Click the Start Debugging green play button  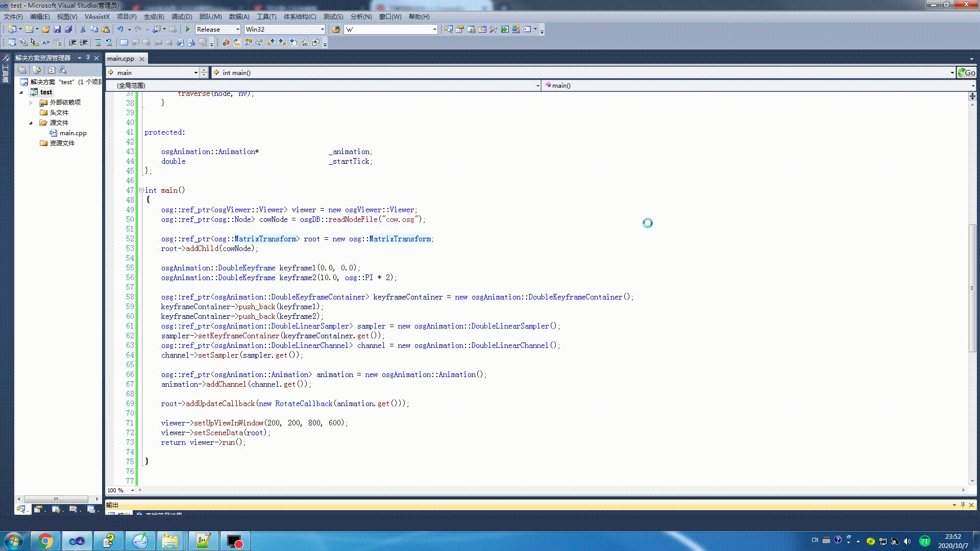188,29
